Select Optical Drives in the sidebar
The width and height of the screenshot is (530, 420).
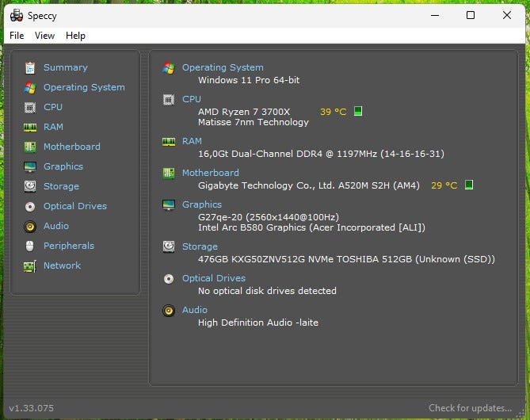[x=75, y=206]
